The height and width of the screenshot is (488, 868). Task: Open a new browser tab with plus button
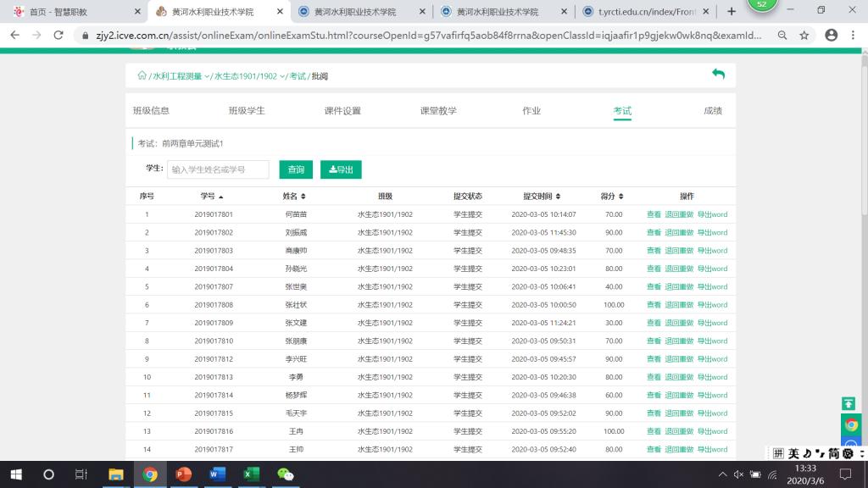[731, 12]
